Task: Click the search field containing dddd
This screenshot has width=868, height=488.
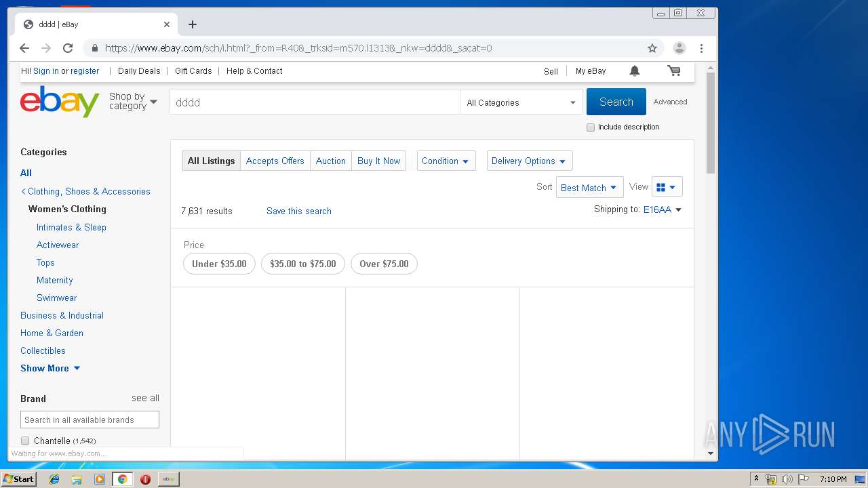Action: tap(315, 102)
